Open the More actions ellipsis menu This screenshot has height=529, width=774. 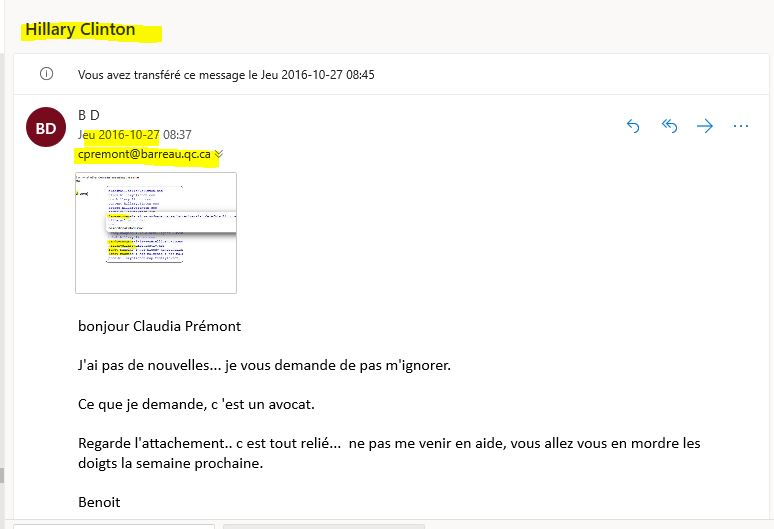pyautogui.click(x=741, y=126)
